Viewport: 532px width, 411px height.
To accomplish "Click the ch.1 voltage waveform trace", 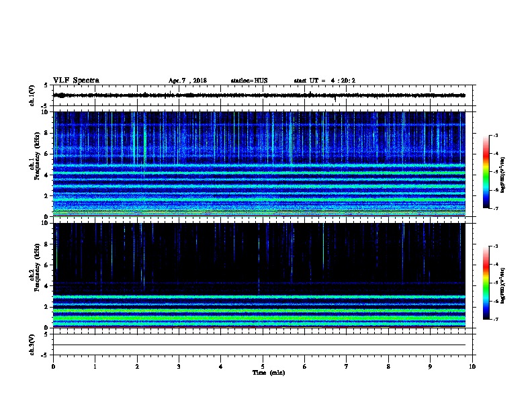I will [259, 95].
